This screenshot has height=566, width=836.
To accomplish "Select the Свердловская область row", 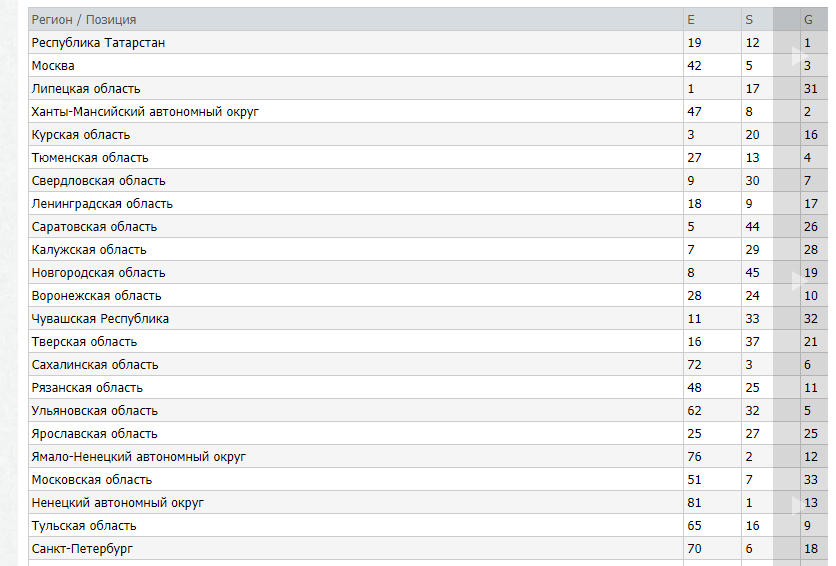I will [x=98, y=181].
